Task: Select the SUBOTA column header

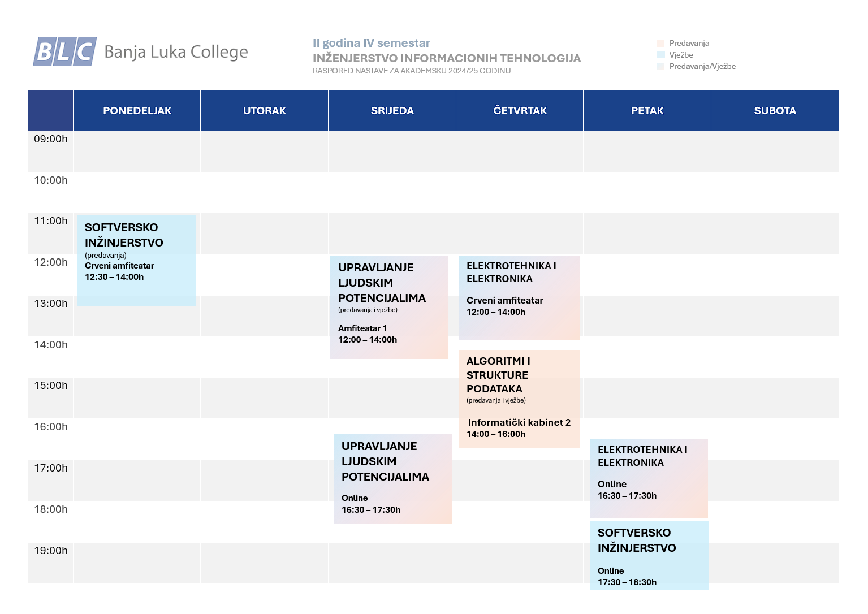Action: click(x=775, y=110)
